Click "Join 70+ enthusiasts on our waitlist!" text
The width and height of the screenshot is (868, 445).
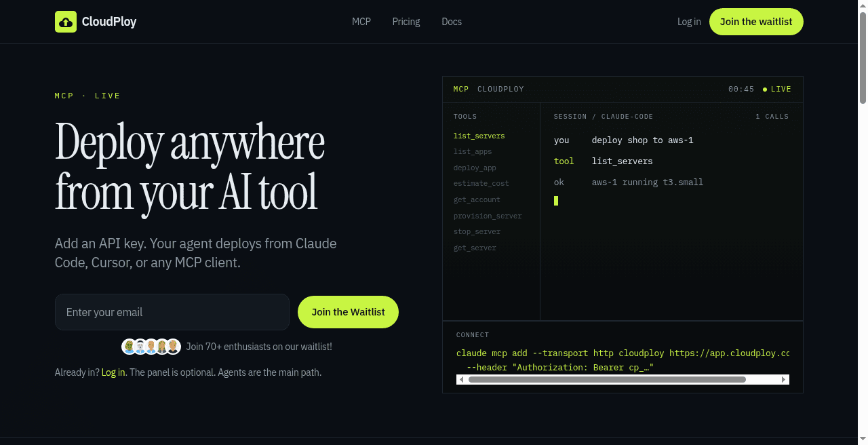(259, 347)
